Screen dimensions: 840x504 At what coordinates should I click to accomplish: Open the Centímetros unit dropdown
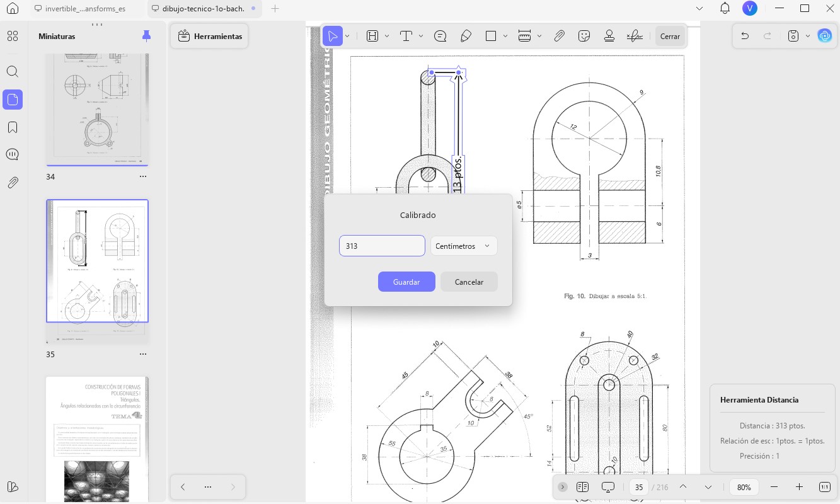pyautogui.click(x=464, y=246)
